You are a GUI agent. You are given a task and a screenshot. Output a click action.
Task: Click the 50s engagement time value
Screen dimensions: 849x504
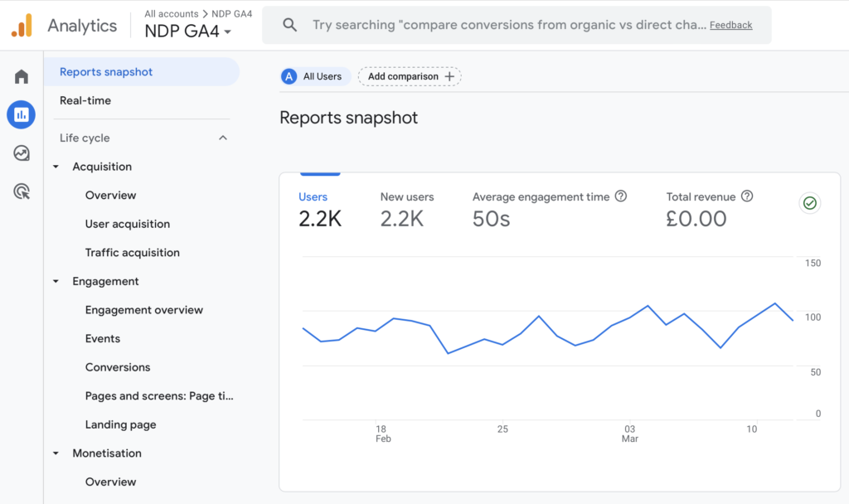[x=491, y=219]
